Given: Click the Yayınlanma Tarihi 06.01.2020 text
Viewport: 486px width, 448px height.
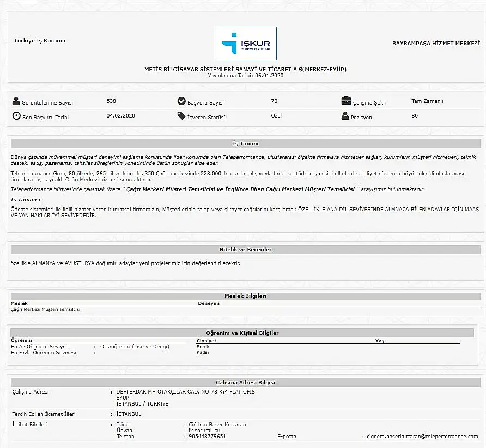Looking at the screenshot, I should click(x=246, y=76).
